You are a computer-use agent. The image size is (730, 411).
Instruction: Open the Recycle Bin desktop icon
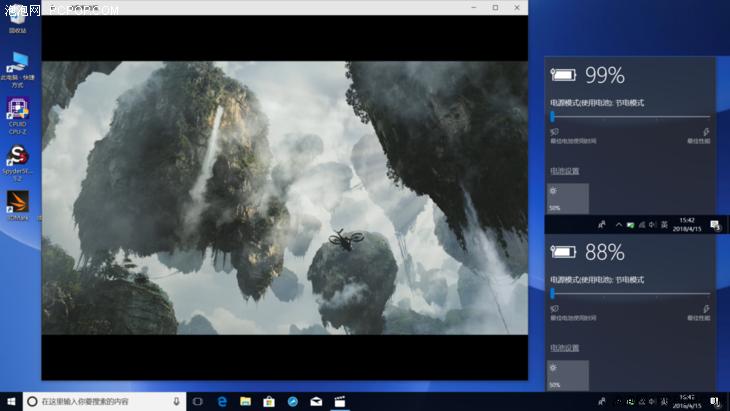tap(17, 19)
